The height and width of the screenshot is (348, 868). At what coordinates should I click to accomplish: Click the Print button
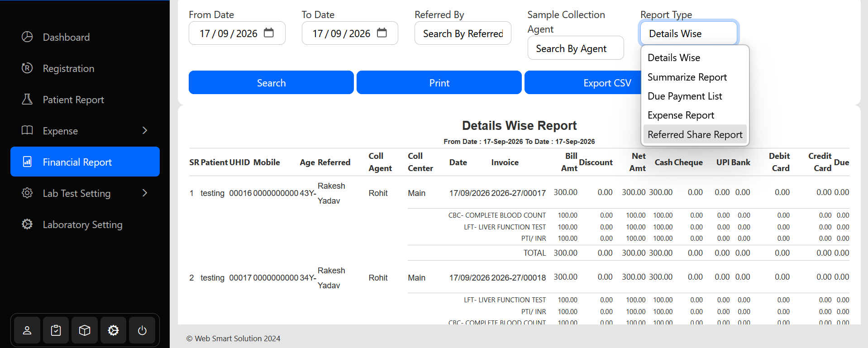[439, 82]
